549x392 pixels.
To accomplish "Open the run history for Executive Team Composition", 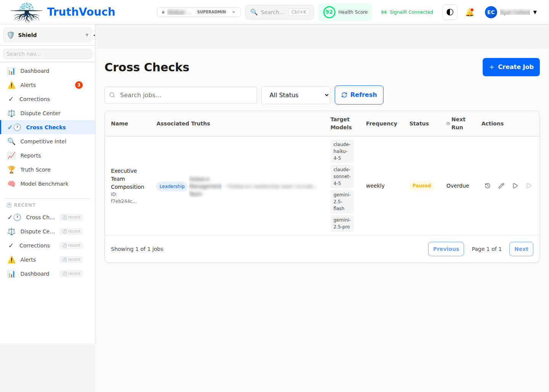I will click(488, 186).
